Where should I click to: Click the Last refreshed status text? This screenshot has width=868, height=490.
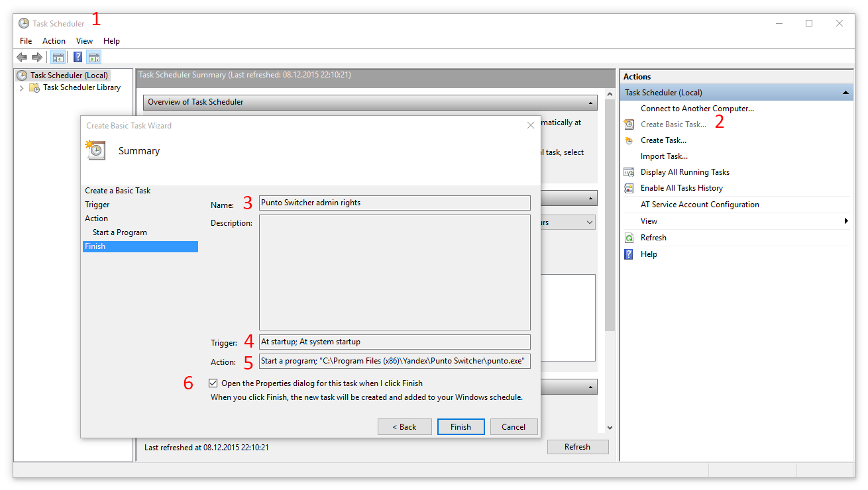[x=207, y=448]
